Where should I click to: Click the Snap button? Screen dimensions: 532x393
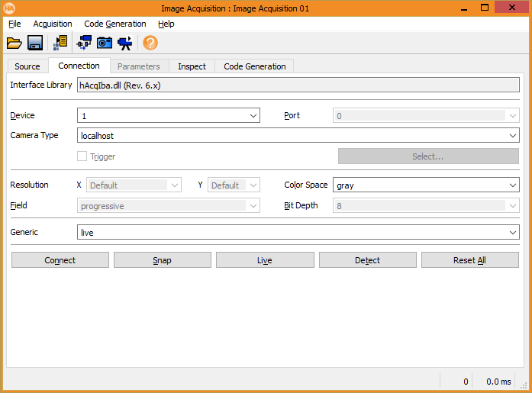(x=162, y=260)
